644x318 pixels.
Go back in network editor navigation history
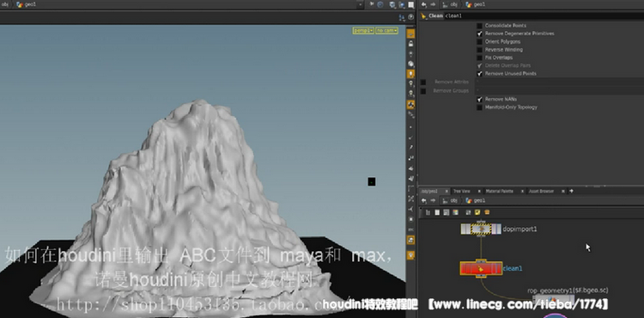[x=424, y=200]
